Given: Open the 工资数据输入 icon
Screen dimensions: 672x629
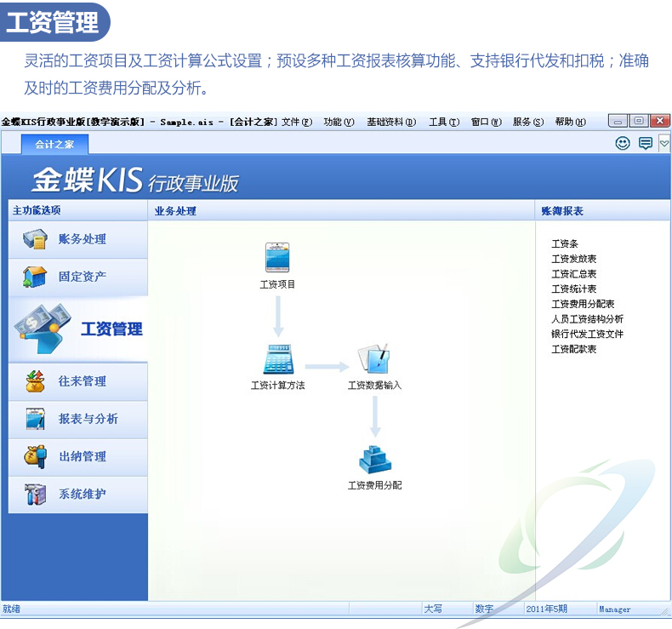Looking at the screenshot, I should [374, 359].
